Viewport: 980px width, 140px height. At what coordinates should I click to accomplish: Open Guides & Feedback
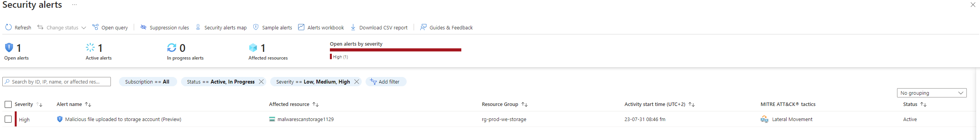[x=447, y=27]
